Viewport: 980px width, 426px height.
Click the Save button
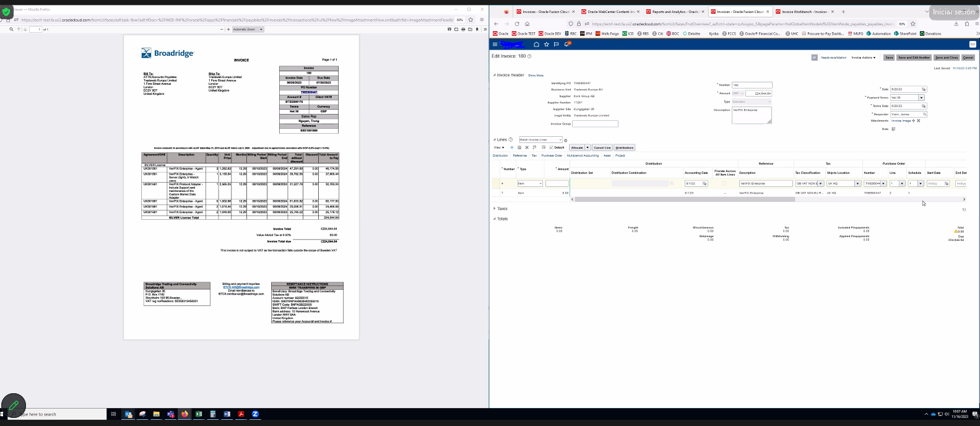click(889, 58)
